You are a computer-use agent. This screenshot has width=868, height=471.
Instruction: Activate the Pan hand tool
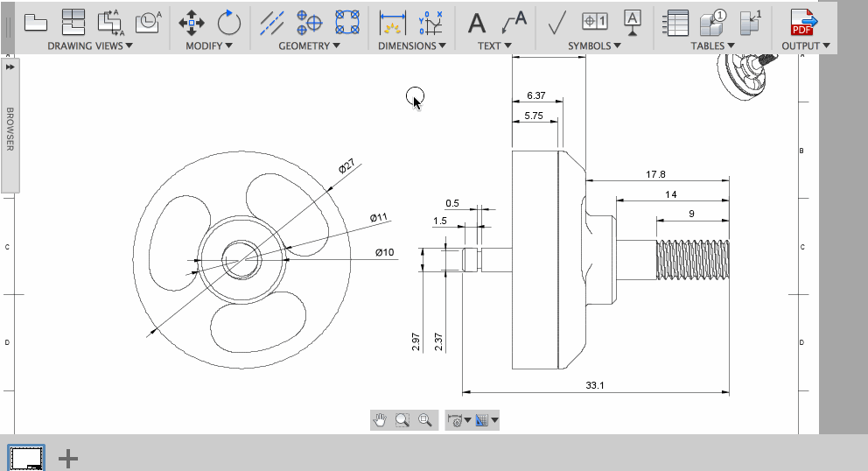(x=380, y=420)
